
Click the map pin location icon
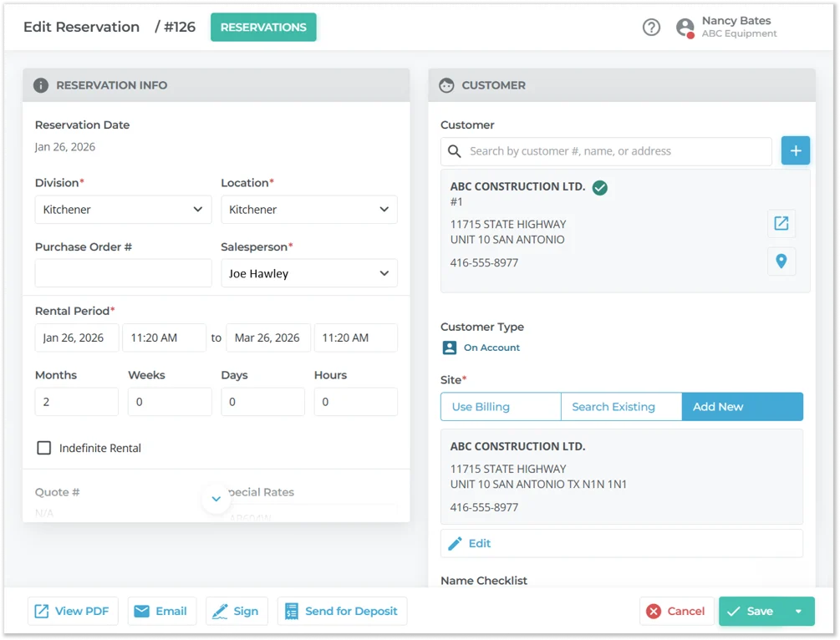781,262
